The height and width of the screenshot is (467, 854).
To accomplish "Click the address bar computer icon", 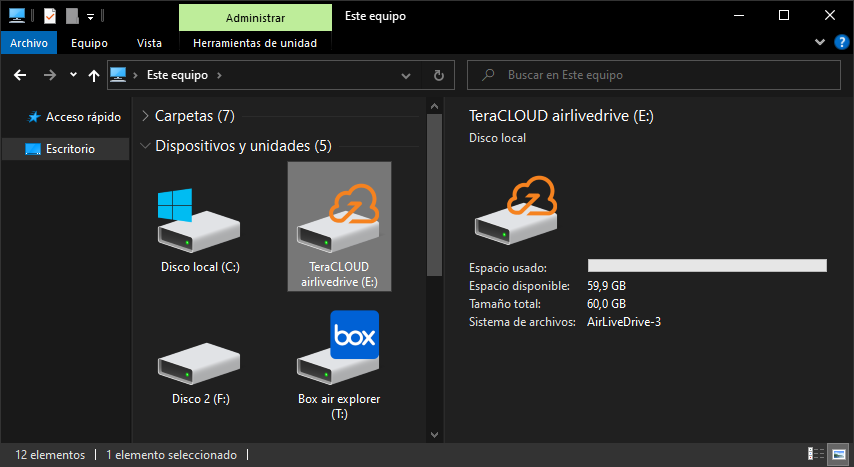I will pyautogui.click(x=118, y=75).
